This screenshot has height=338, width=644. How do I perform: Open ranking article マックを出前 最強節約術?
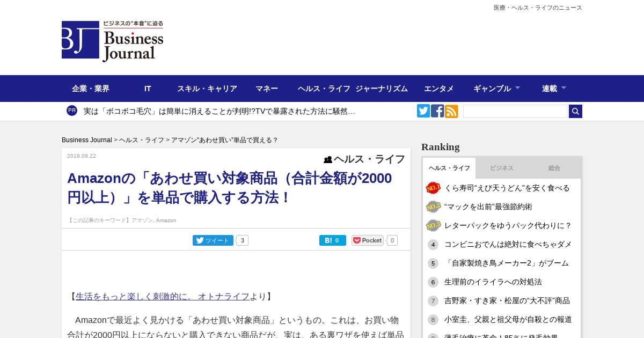pos(488,207)
